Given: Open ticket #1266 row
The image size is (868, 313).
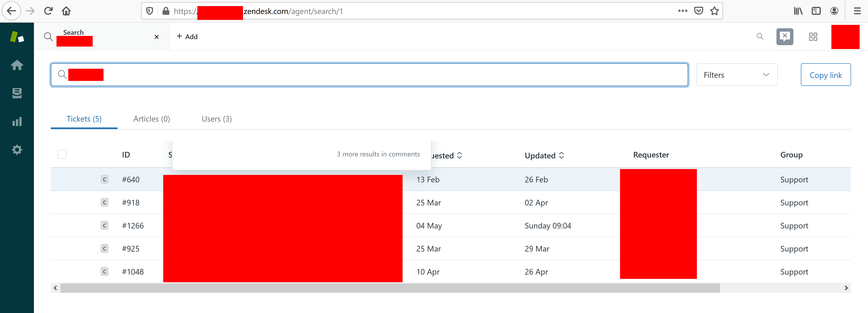Looking at the screenshot, I should pyautogui.click(x=133, y=225).
